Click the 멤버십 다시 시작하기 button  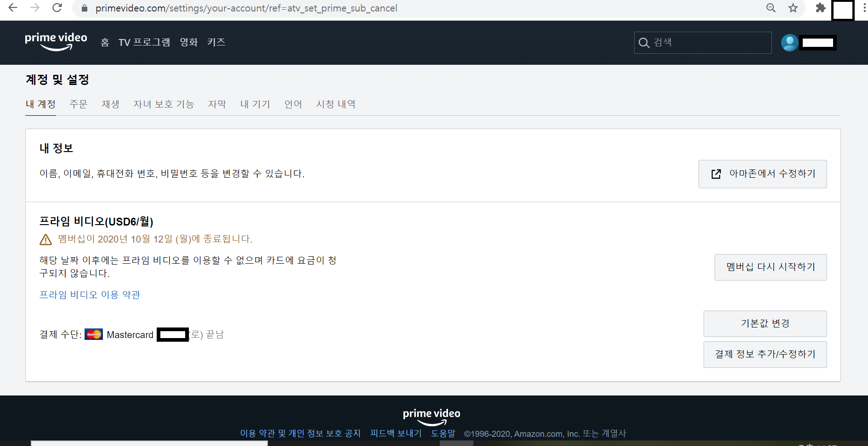pos(771,267)
